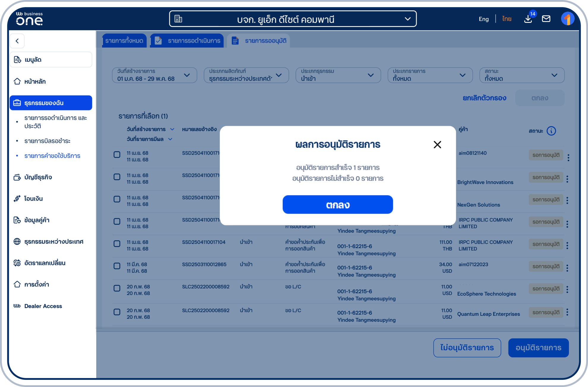Image resolution: width=588 pixels, height=387 pixels.
Task: Switch to รายการรอดำเนินการ tab
Action: (x=187, y=41)
